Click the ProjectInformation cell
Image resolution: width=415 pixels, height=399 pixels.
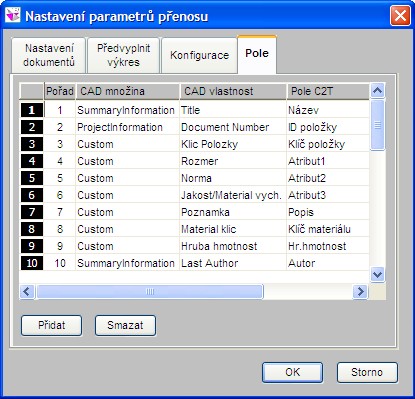[x=127, y=127]
